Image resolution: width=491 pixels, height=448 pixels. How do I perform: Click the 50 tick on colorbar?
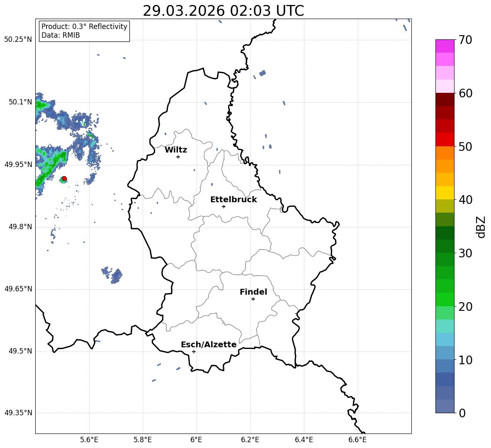pyautogui.click(x=465, y=146)
